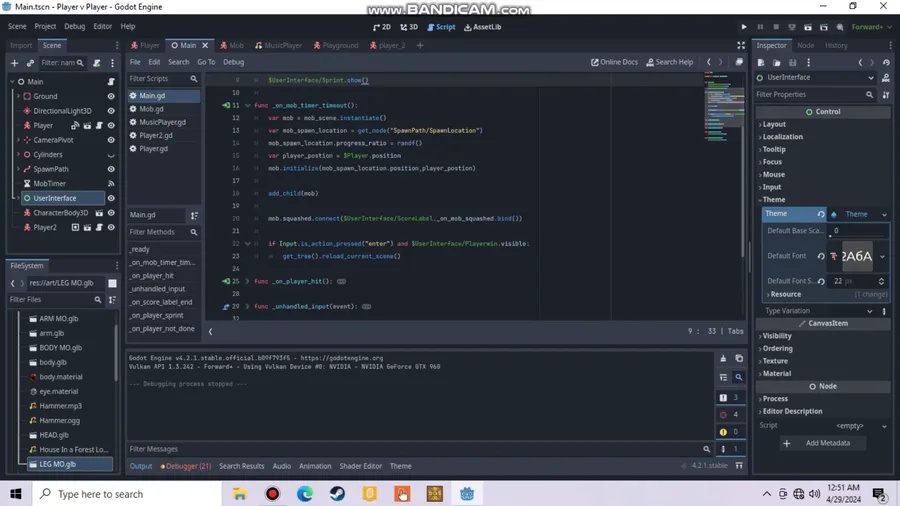This screenshot has width=900, height=506.
Task: Toggle editor messages filter showing 1
Action: point(730,449)
